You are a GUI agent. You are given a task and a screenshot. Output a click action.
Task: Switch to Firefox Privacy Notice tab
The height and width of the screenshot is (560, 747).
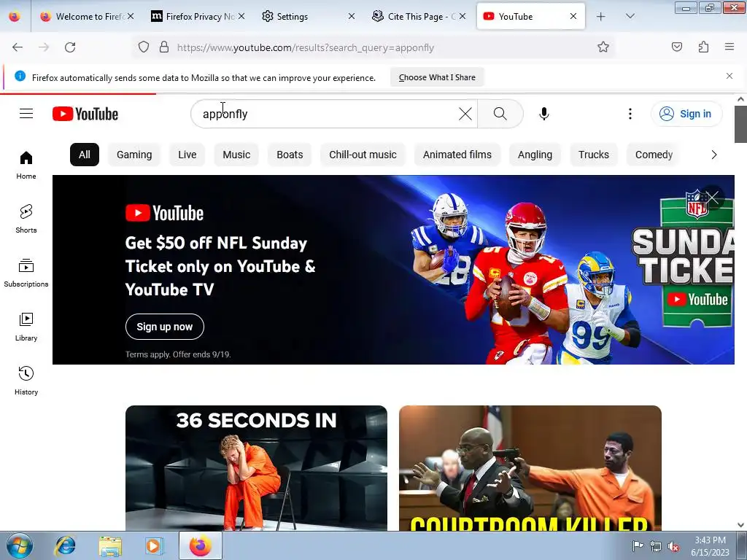[198, 17]
